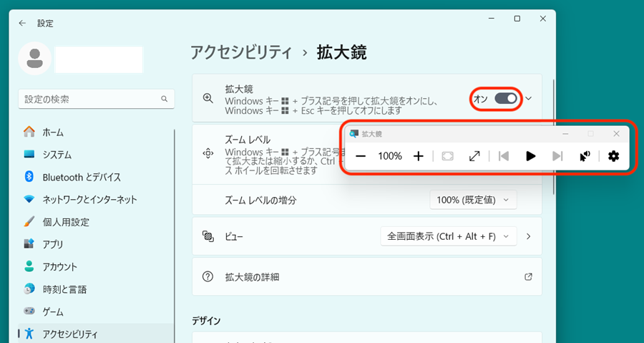Click the 設定の検索 search field
The image size is (644, 343).
[89, 99]
